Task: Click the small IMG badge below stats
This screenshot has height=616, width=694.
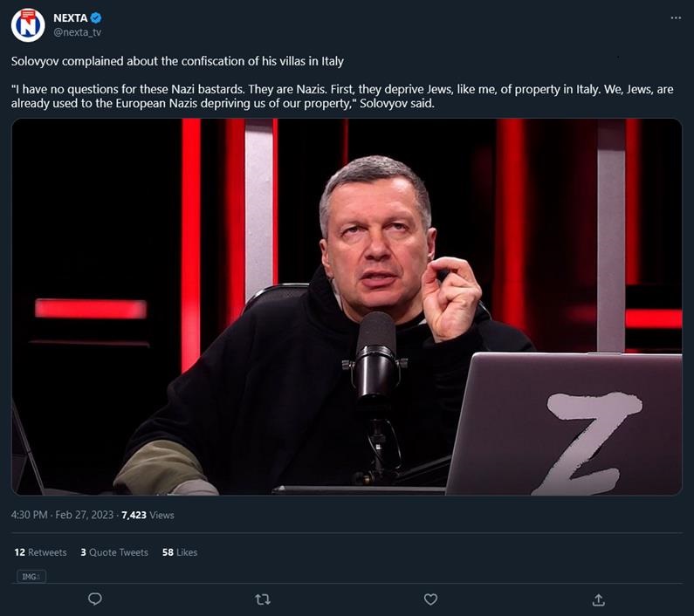Action: [x=31, y=576]
